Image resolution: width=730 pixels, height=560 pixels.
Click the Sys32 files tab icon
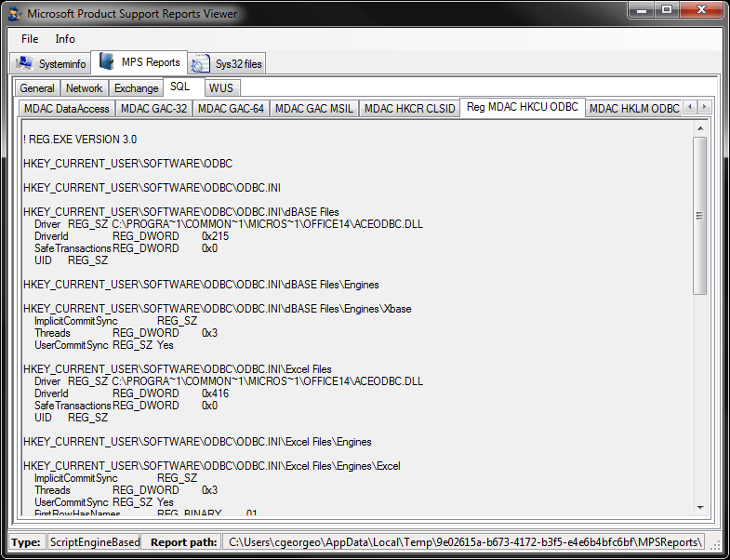tap(200, 64)
